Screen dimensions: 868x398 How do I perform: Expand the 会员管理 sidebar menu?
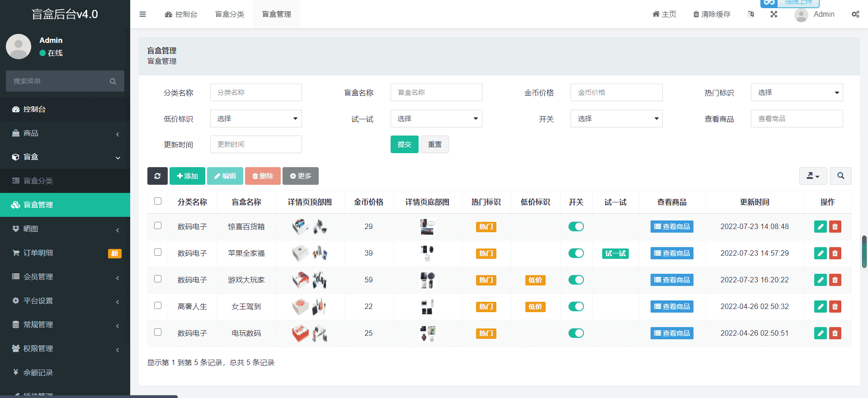(x=65, y=277)
